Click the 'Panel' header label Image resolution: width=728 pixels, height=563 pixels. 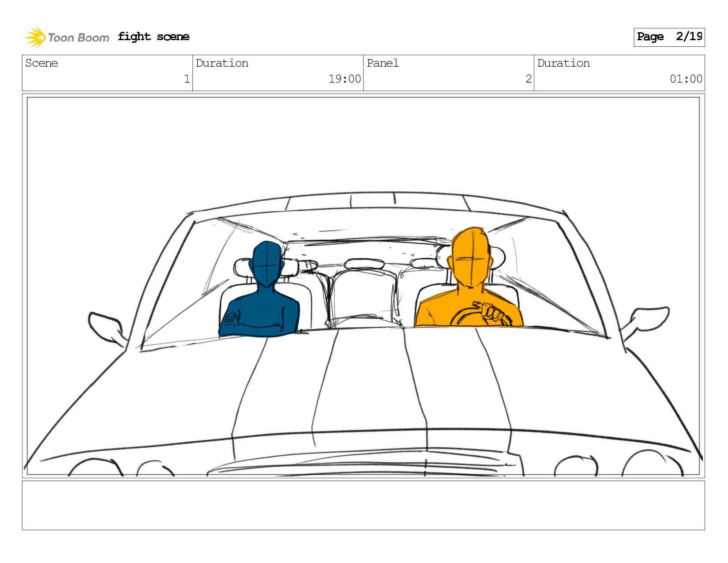point(383,63)
